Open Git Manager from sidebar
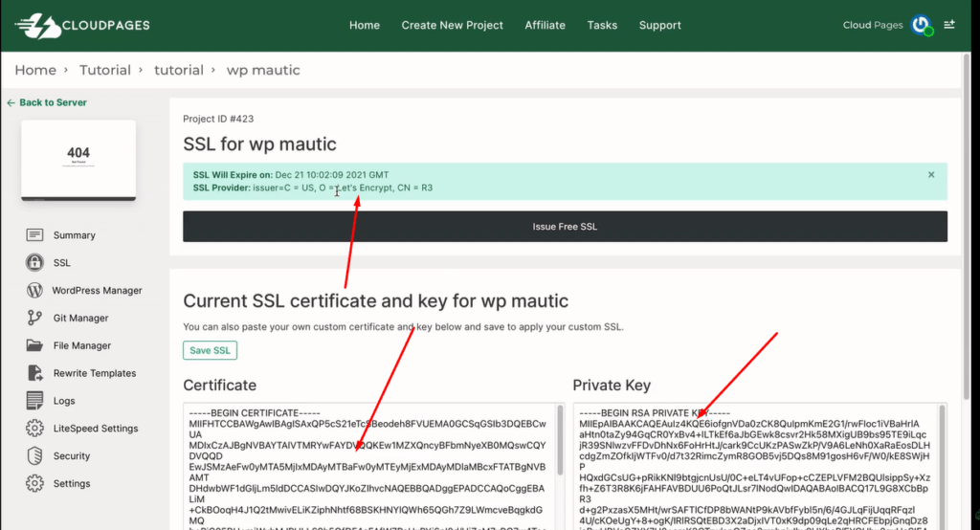The height and width of the screenshot is (530, 980). pyautogui.click(x=80, y=318)
